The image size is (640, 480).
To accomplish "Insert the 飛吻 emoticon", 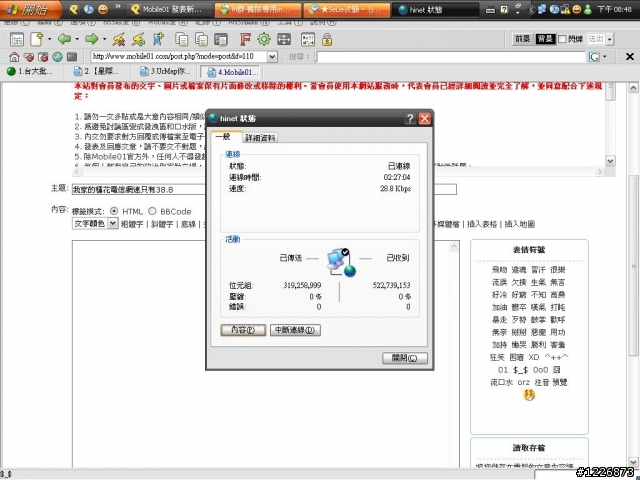I will 499,269.
